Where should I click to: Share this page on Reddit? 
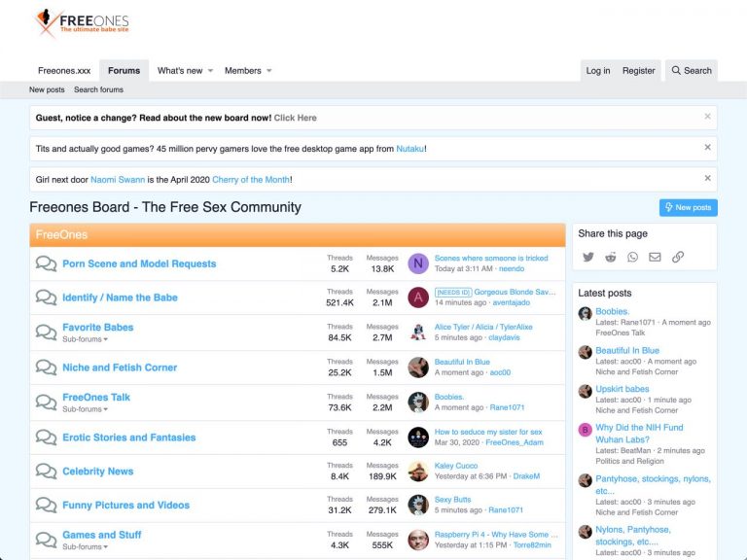click(610, 257)
